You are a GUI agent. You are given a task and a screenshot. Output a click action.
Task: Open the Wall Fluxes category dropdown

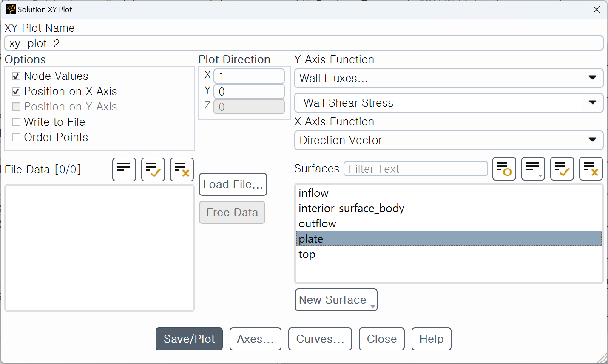449,78
